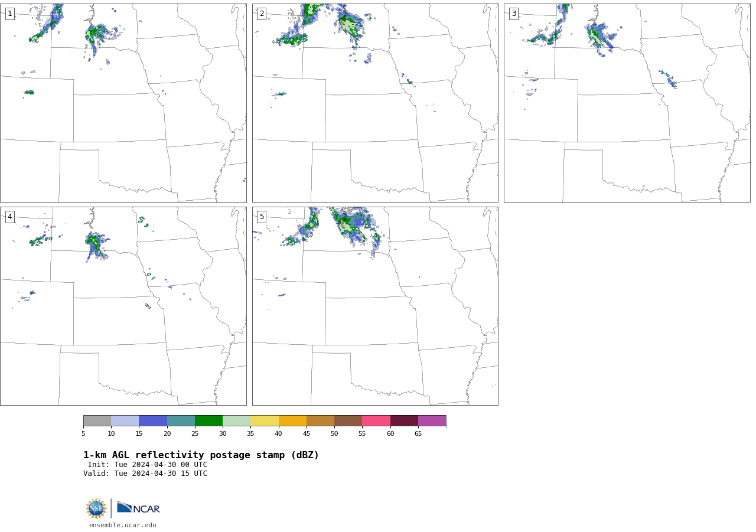Click the 'Init: Tue 2024-04-30 00 UTC' text

pos(148,465)
